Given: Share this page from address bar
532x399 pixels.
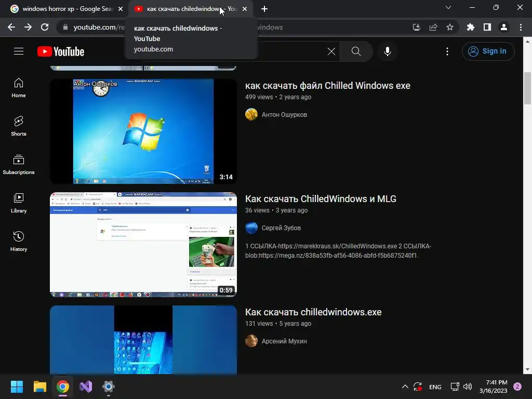Looking at the screenshot, I should click(x=433, y=27).
